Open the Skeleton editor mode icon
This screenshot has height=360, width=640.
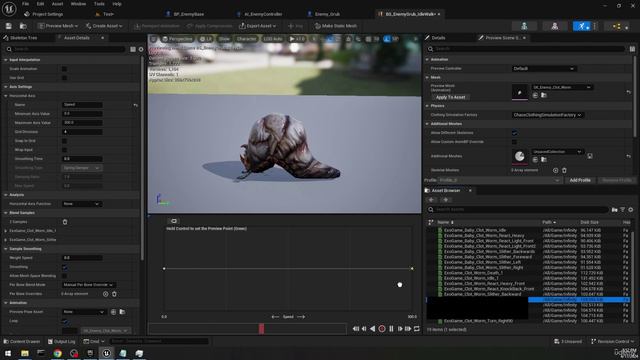[x=524, y=26]
